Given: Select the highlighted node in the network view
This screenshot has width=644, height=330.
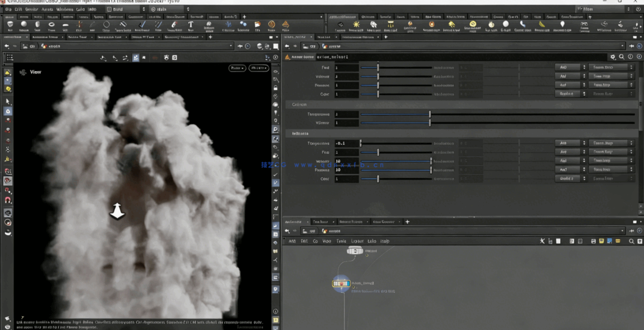Looking at the screenshot, I should 341,284.
